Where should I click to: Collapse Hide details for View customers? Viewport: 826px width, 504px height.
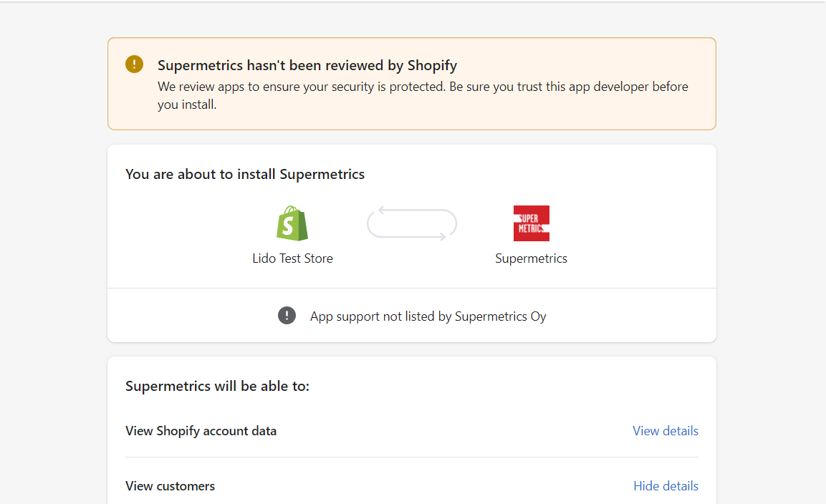(666, 486)
